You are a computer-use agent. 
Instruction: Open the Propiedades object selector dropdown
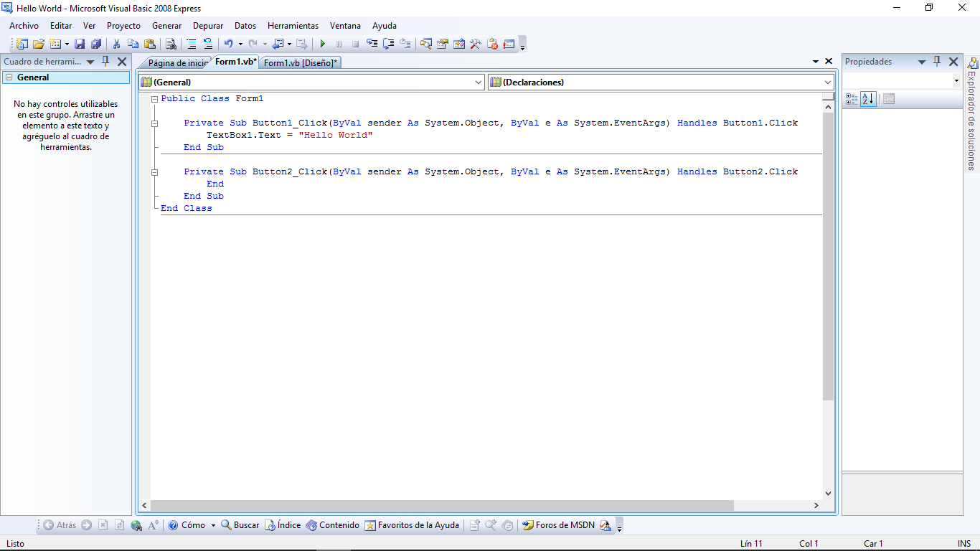[x=956, y=81]
